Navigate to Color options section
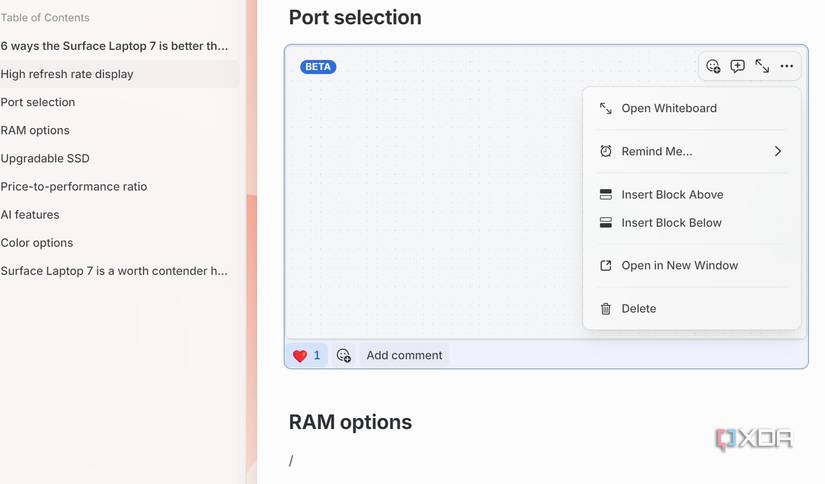Image resolution: width=825 pixels, height=484 pixels. click(37, 243)
